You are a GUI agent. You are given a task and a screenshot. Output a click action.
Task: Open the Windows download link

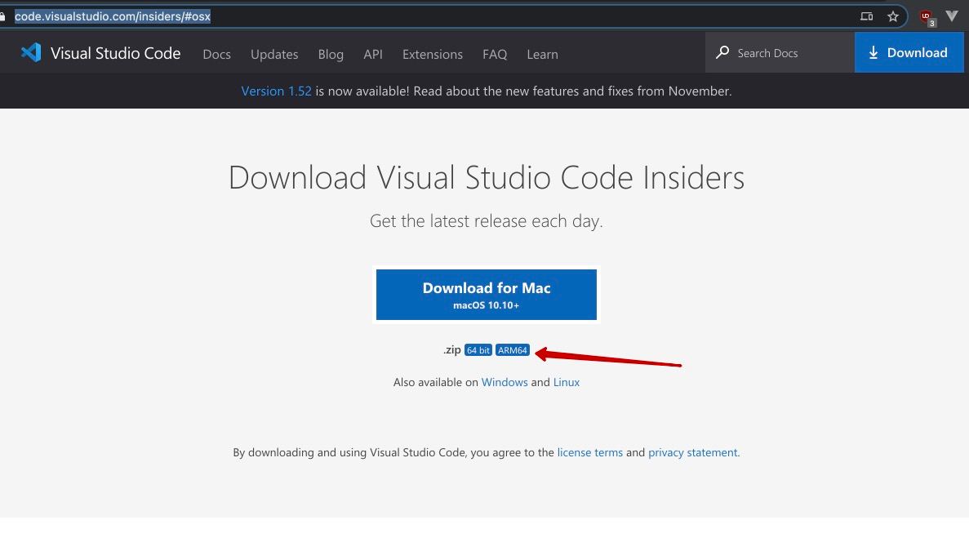pyautogui.click(x=505, y=382)
